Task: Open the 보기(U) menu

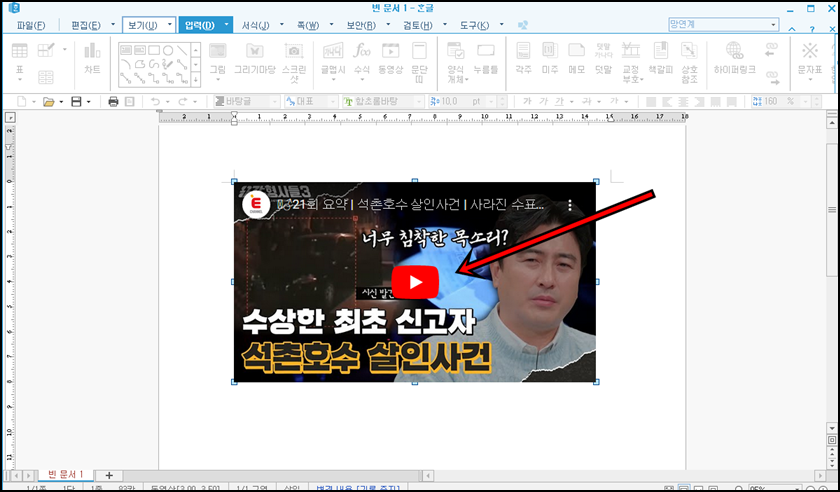Action: tap(142, 25)
